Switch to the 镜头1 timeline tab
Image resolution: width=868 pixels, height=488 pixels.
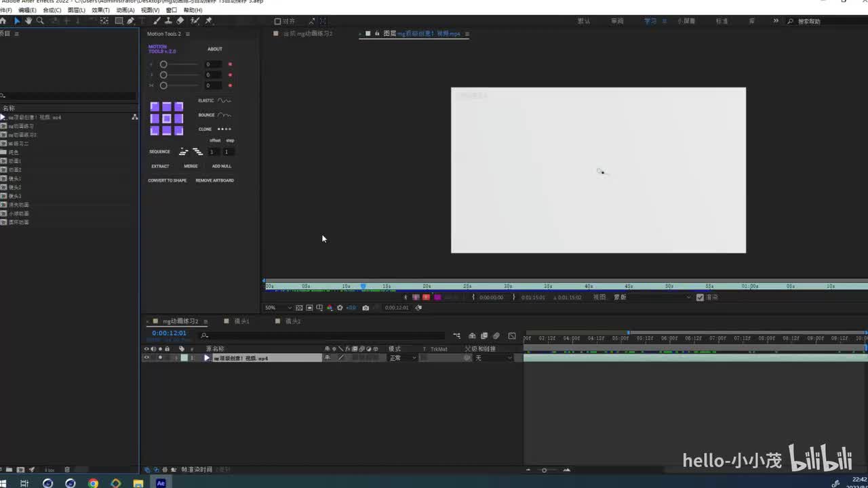[242, 321]
